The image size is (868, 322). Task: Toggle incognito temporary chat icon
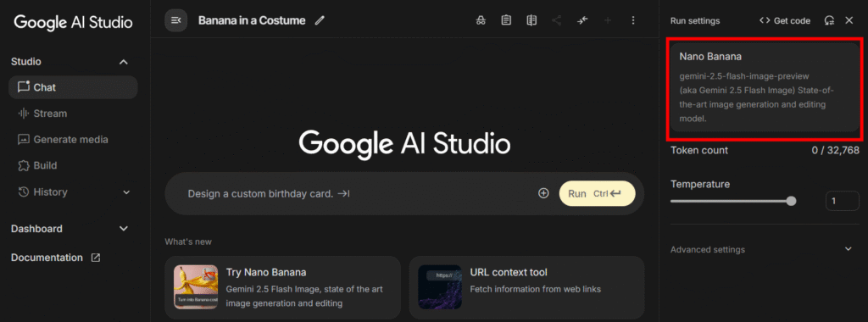pyautogui.click(x=481, y=20)
